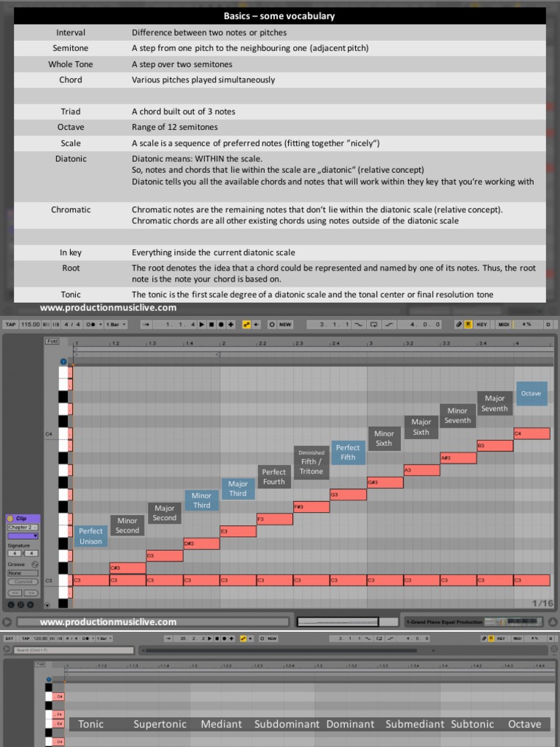
Task: Click the EXT button in lower toolbar
Action: [x=9, y=638]
